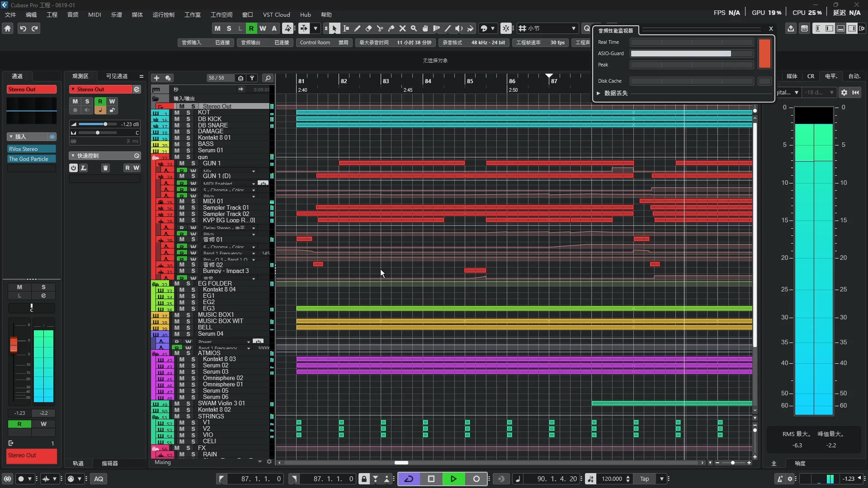The height and width of the screenshot is (488, 868).
Task: Click the Record transport button
Action: click(476, 479)
